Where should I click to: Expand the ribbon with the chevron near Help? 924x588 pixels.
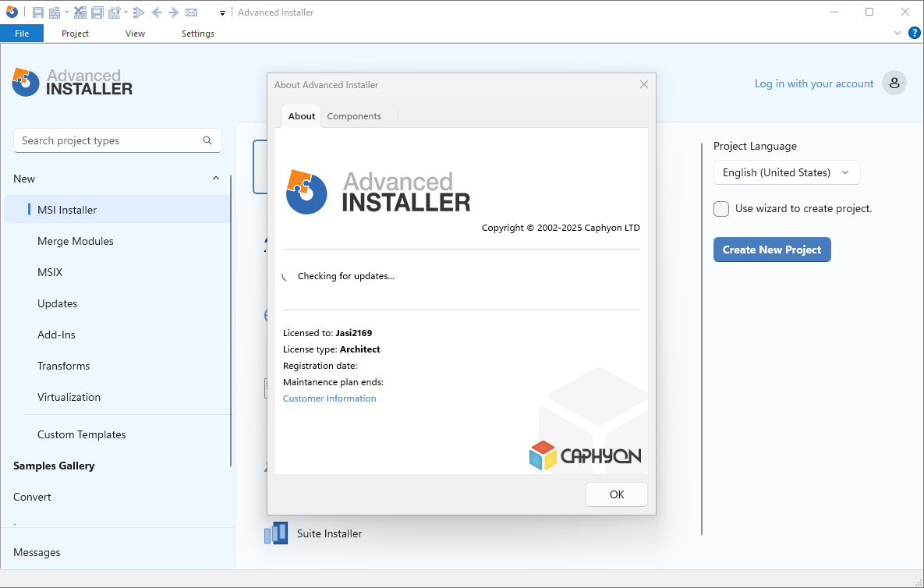[x=897, y=33]
